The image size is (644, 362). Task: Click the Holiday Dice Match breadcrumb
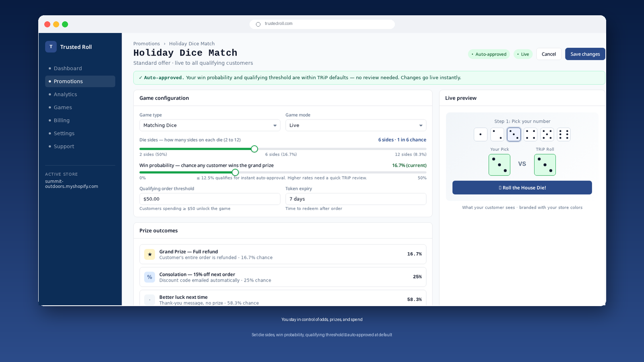coord(192,43)
